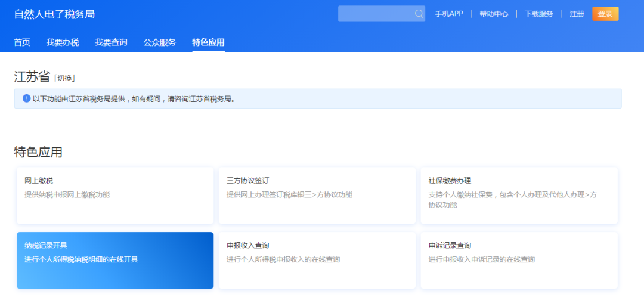This screenshot has height=300, width=644.
Task: Open the 申诉记录查询 card
Action: (x=519, y=261)
